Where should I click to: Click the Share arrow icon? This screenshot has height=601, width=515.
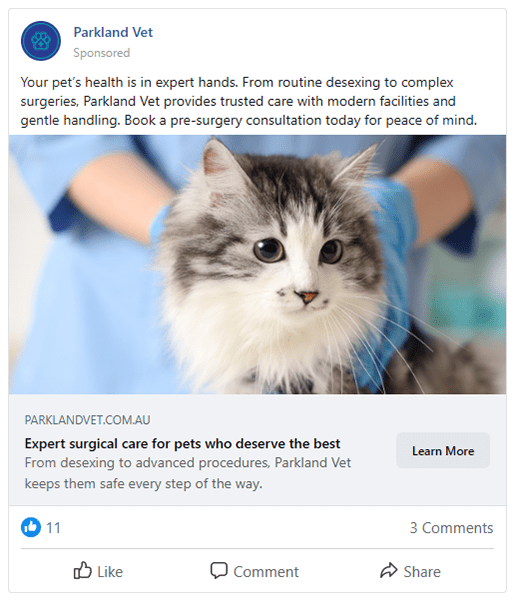pos(389,570)
